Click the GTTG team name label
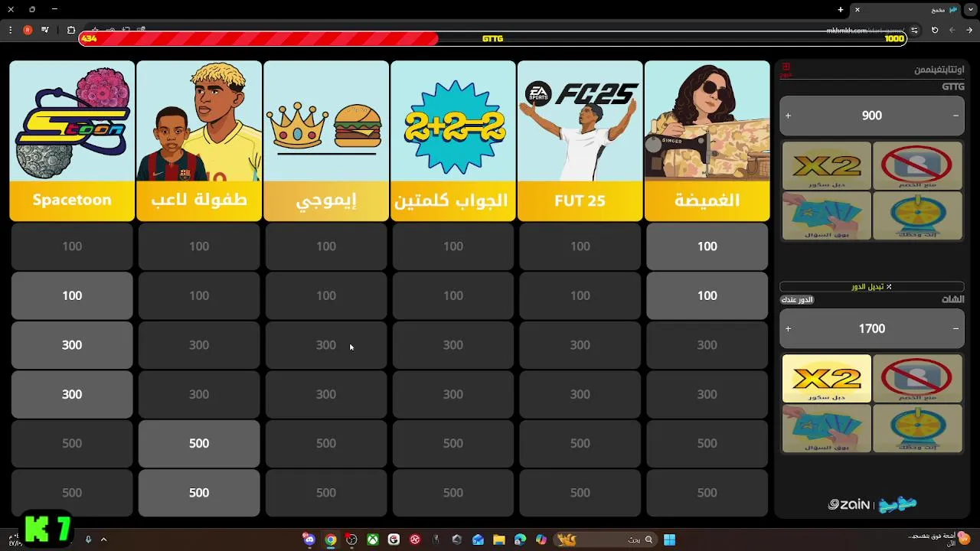Image resolution: width=980 pixels, height=551 pixels. [x=953, y=86]
